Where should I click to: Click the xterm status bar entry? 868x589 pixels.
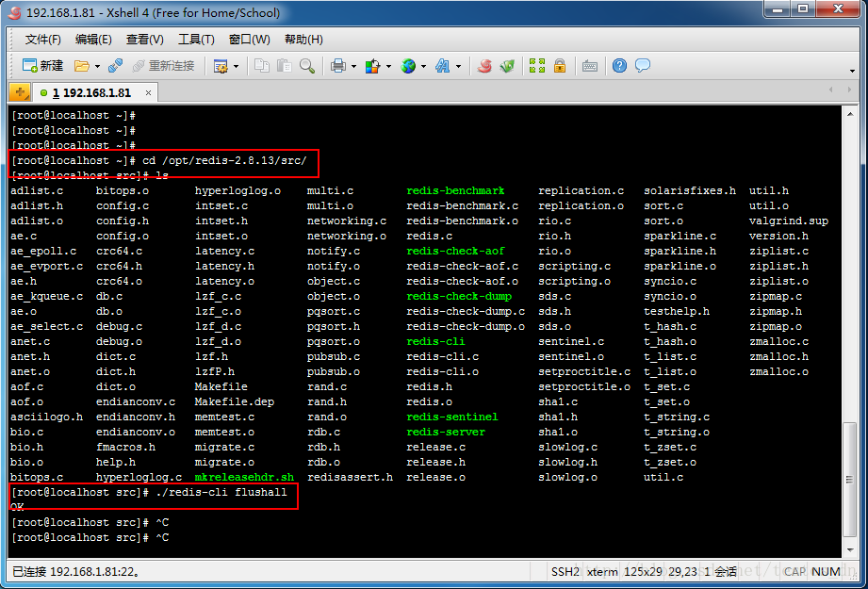[602, 571]
